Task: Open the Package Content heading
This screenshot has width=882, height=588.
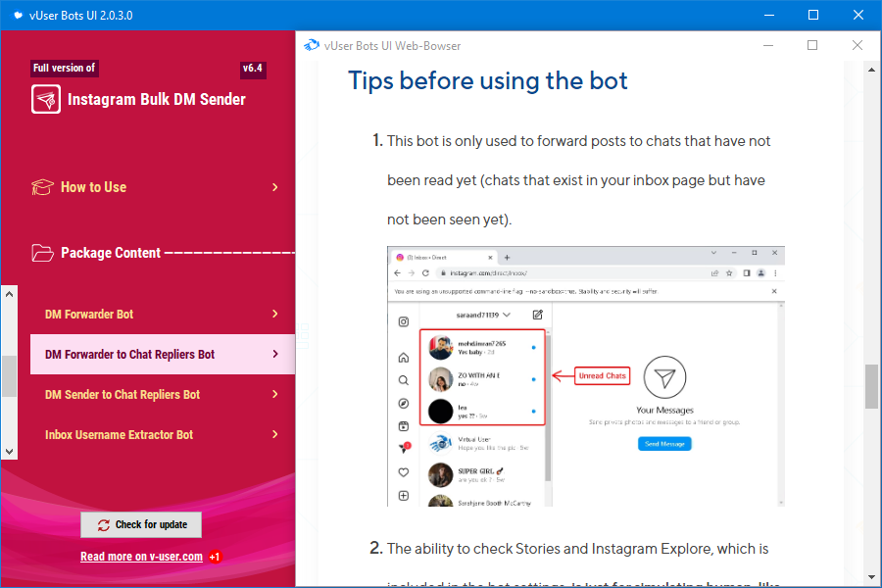Action: click(x=111, y=253)
